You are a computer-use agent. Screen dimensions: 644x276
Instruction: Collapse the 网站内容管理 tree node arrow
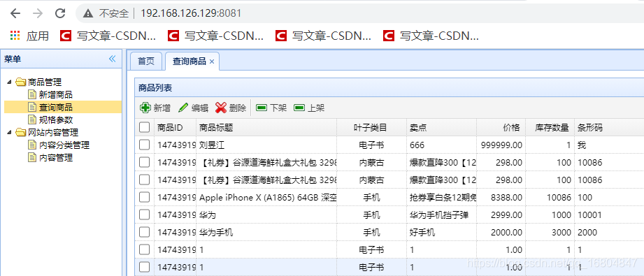(x=10, y=132)
